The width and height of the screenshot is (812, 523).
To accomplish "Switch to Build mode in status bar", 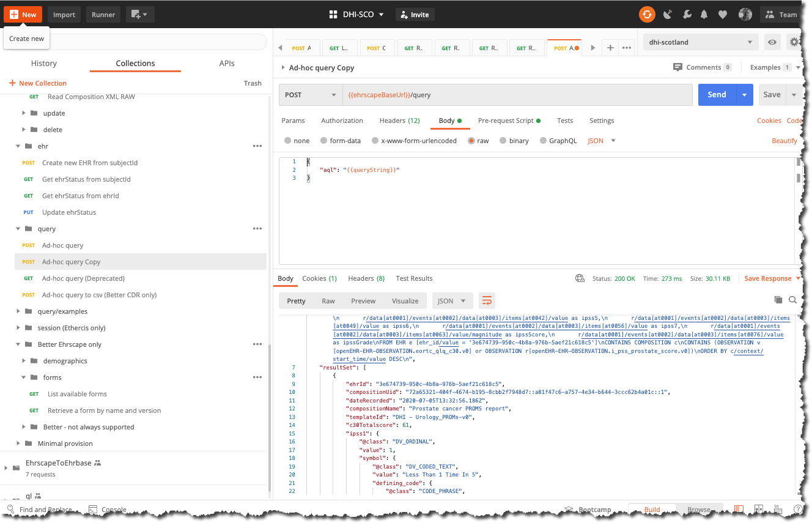I will point(652,510).
